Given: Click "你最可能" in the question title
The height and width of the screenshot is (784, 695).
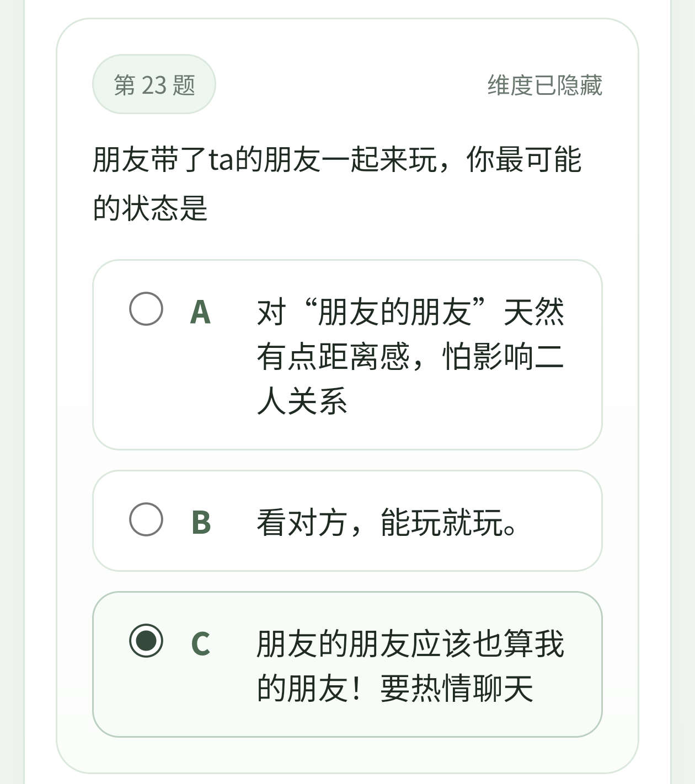Looking at the screenshot, I should coord(524,160).
